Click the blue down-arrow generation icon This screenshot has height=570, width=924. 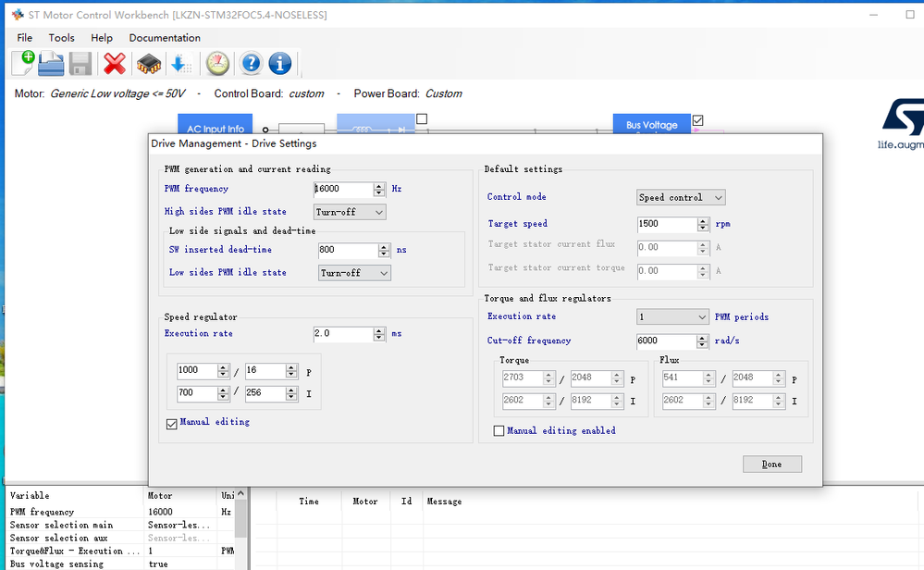pos(181,63)
